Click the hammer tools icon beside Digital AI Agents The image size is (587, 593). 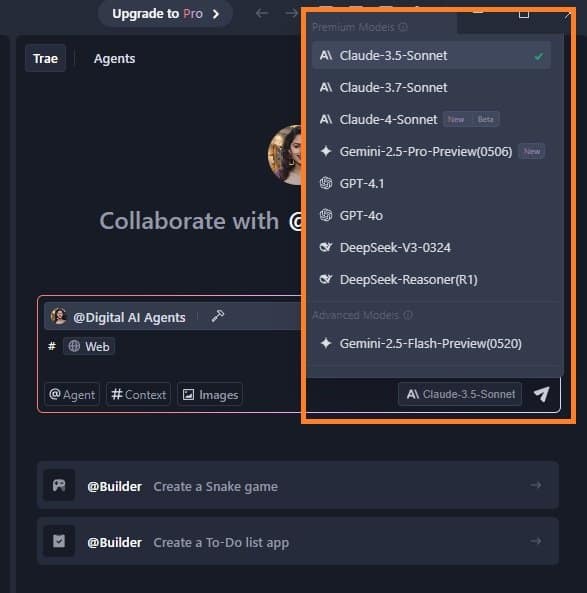pyautogui.click(x=217, y=316)
